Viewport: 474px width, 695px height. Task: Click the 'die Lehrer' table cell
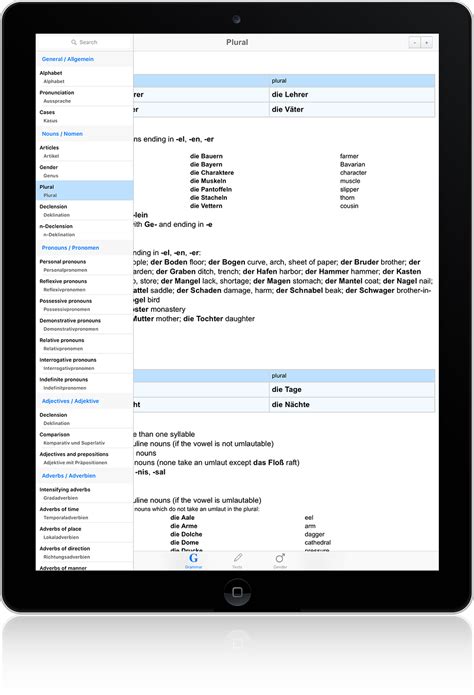(352, 94)
